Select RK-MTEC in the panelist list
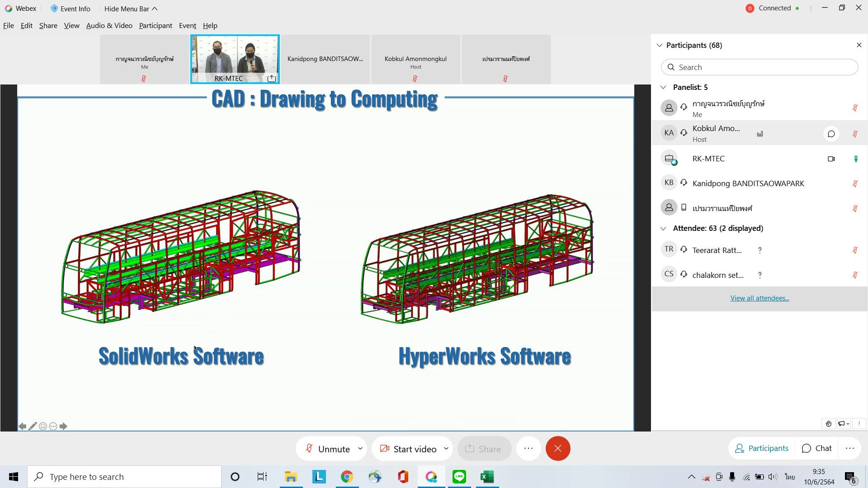The height and width of the screenshot is (488, 868). click(x=759, y=159)
